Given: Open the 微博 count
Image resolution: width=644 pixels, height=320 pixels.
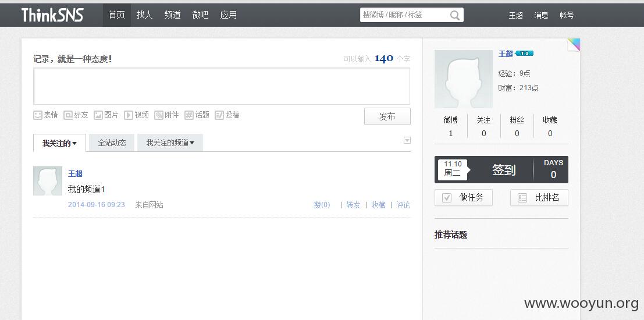Looking at the screenshot, I should coord(450,126).
